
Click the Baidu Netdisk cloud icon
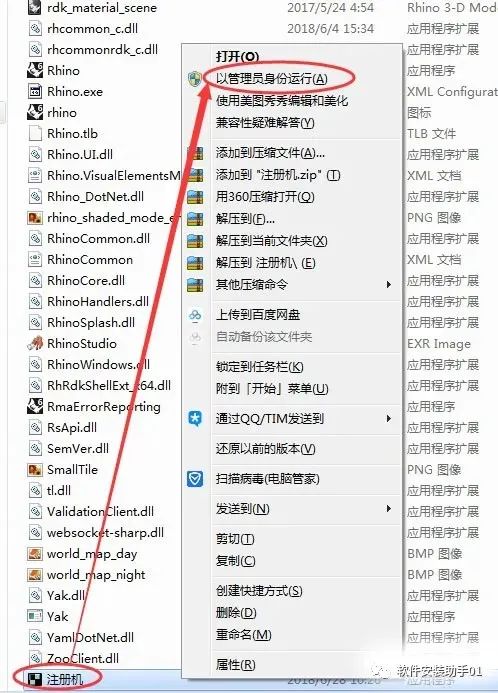[x=195, y=315]
